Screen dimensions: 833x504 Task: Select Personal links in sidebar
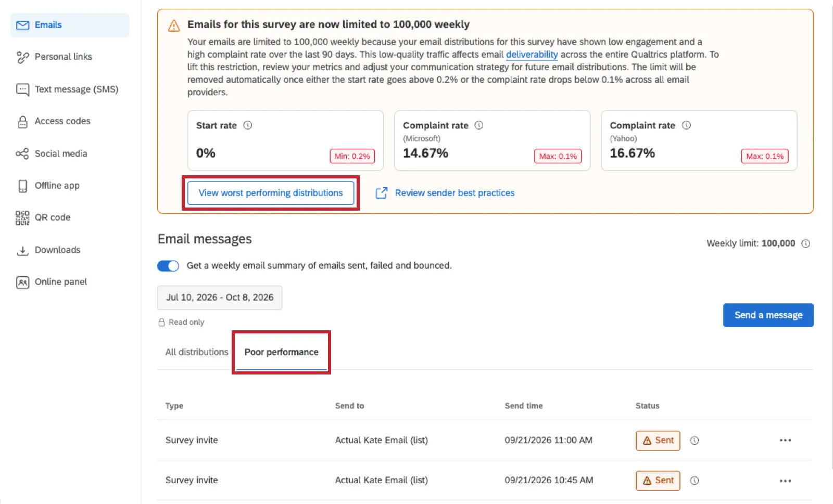click(x=63, y=57)
